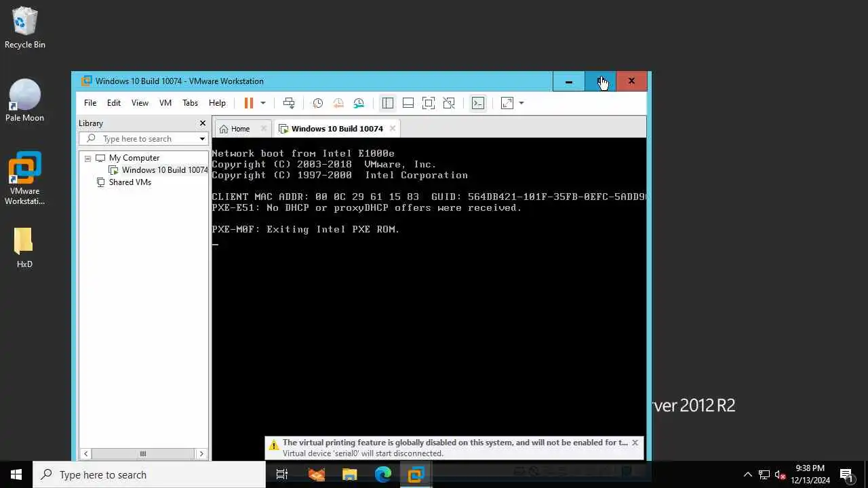Viewport: 868px width, 488px height.
Task: Click the stretch guest display icon
Action: point(507,103)
